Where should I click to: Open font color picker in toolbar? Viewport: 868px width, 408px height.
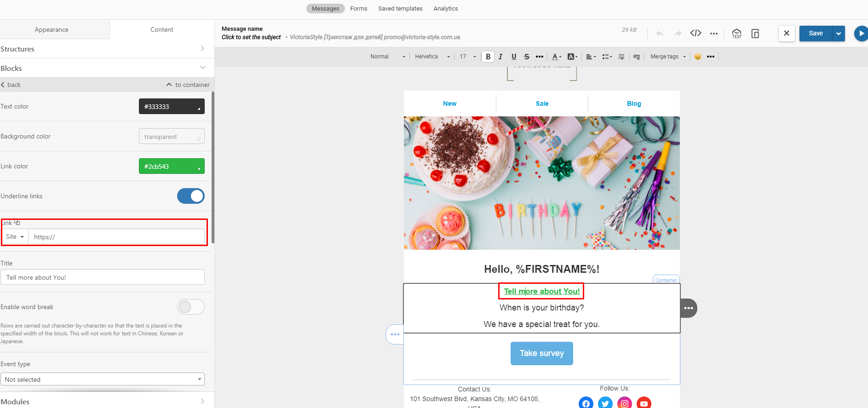pyautogui.click(x=557, y=57)
